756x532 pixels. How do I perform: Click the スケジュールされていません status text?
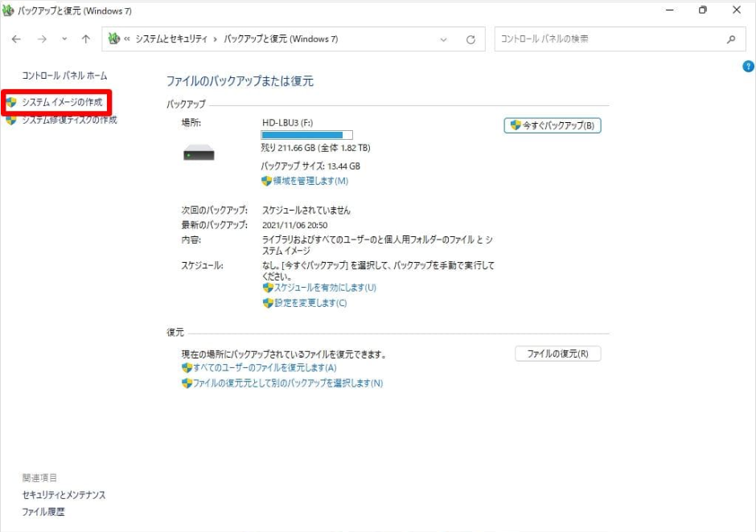pyautogui.click(x=306, y=210)
